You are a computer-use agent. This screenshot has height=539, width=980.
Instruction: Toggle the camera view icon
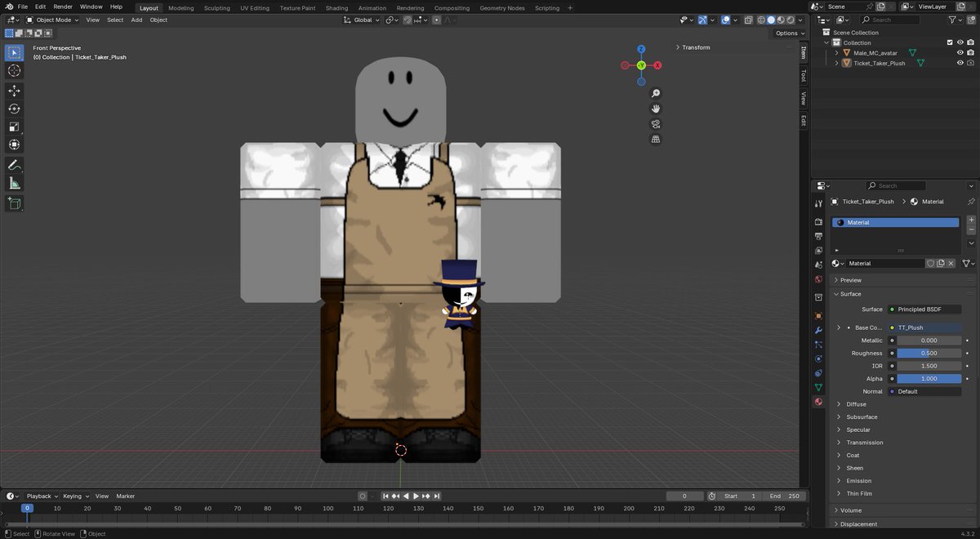point(656,124)
